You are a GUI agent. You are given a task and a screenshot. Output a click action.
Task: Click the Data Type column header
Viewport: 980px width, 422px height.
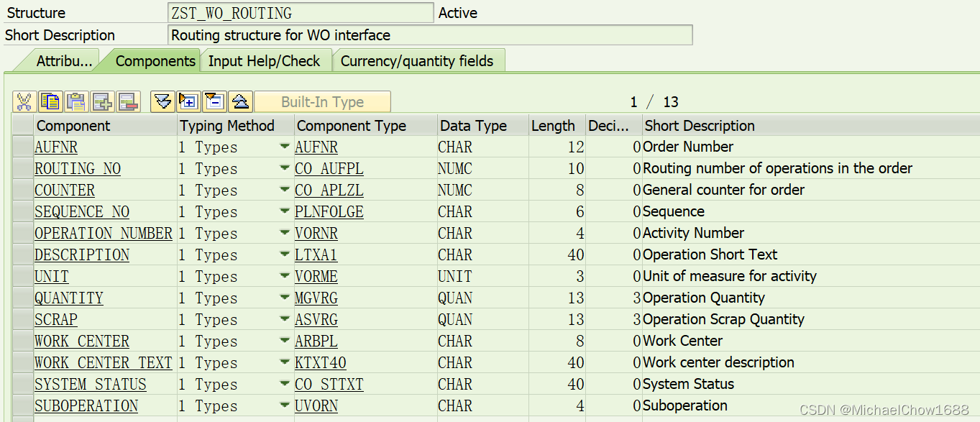(483, 126)
